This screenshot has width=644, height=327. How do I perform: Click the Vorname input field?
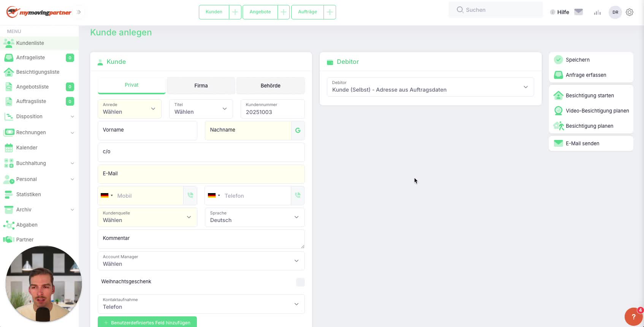coord(148,130)
